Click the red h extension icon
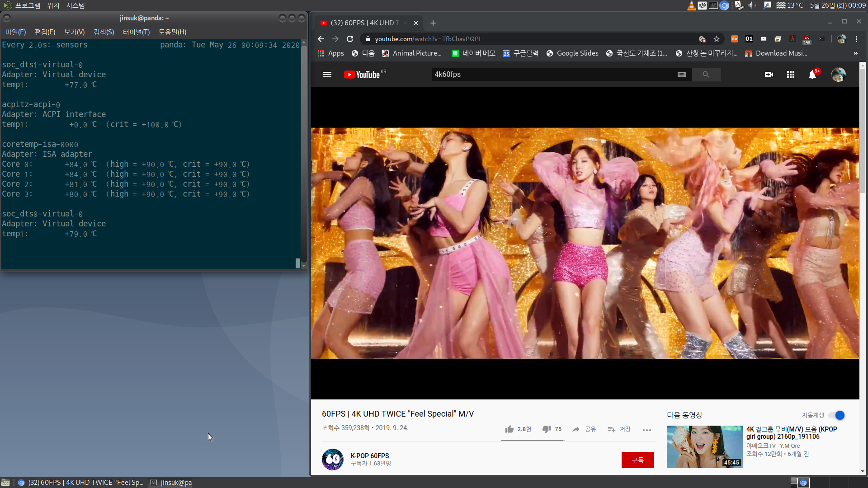Viewport: 868px width, 488px height. pyautogui.click(x=792, y=39)
